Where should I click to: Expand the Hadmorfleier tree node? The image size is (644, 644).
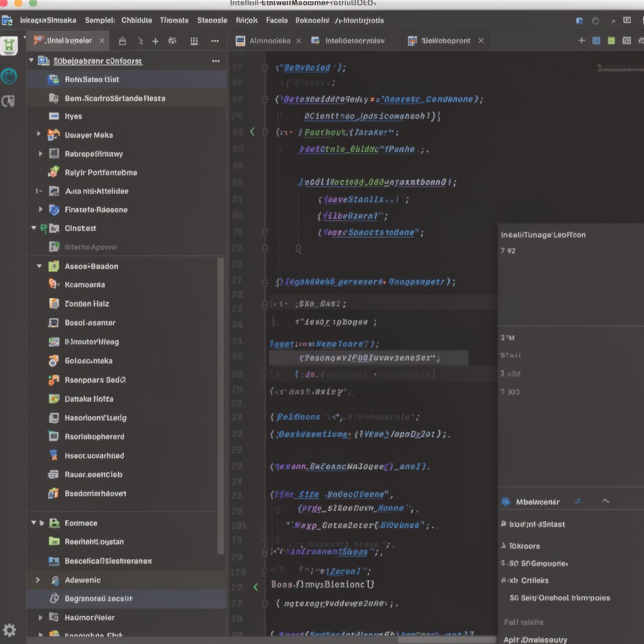pyautogui.click(x=40, y=618)
